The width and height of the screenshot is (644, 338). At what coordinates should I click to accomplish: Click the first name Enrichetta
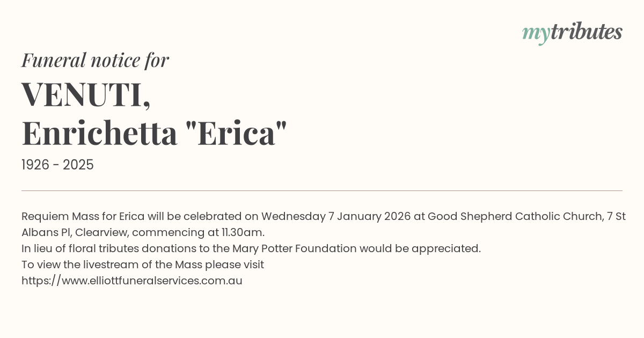click(99, 134)
